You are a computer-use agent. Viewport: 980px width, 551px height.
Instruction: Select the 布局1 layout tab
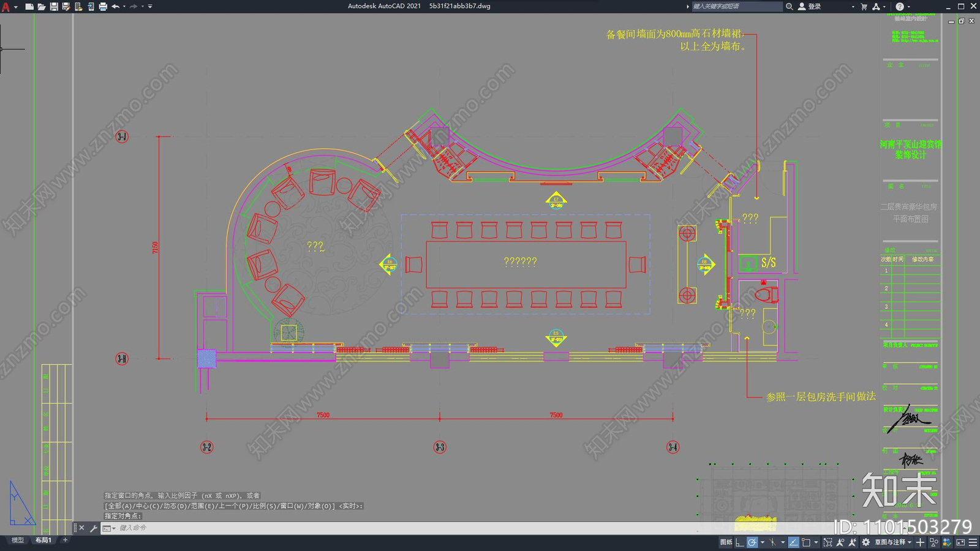pyautogui.click(x=43, y=540)
